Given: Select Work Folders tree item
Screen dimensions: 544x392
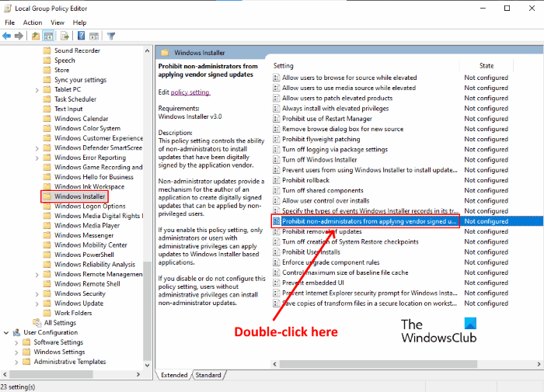Looking at the screenshot, I should [x=73, y=313].
